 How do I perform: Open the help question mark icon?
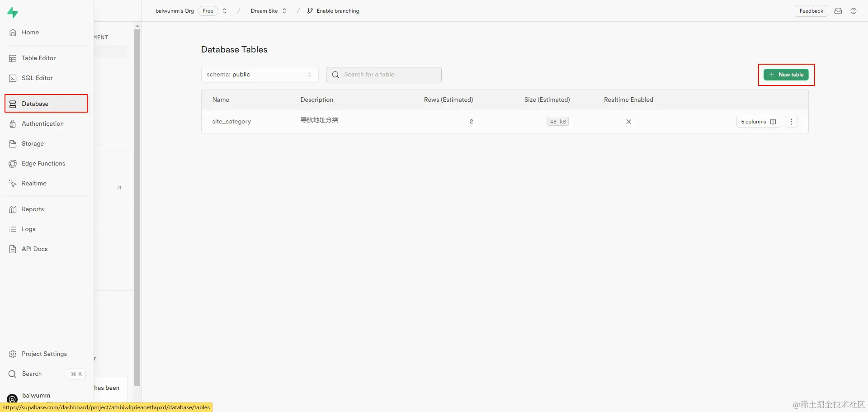[x=854, y=11]
